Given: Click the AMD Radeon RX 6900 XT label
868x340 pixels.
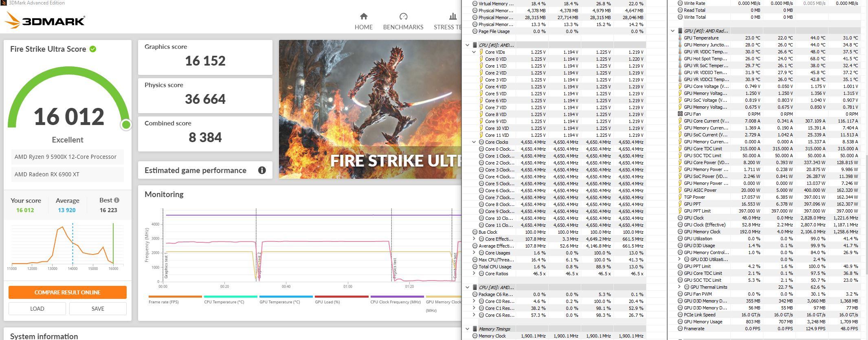Looking at the screenshot, I should [x=47, y=174].
